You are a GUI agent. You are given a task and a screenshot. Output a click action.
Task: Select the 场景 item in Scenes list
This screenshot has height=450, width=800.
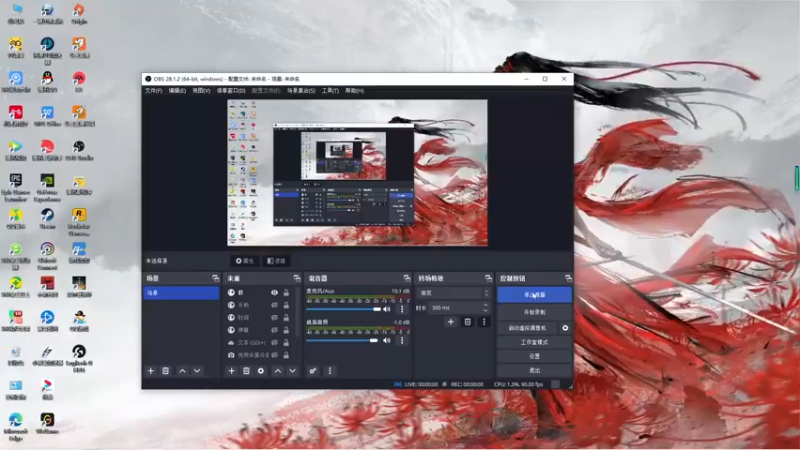click(181, 293)
